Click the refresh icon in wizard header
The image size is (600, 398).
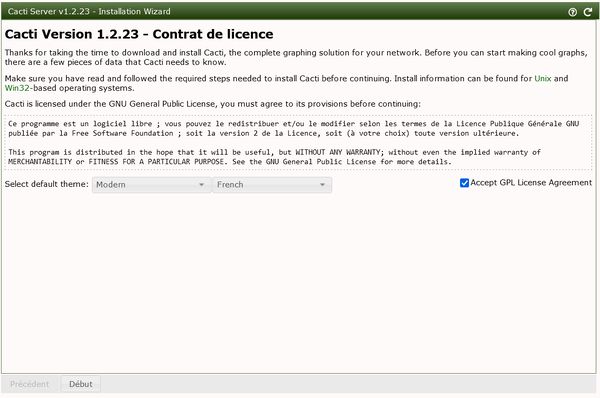coord(587,12)
